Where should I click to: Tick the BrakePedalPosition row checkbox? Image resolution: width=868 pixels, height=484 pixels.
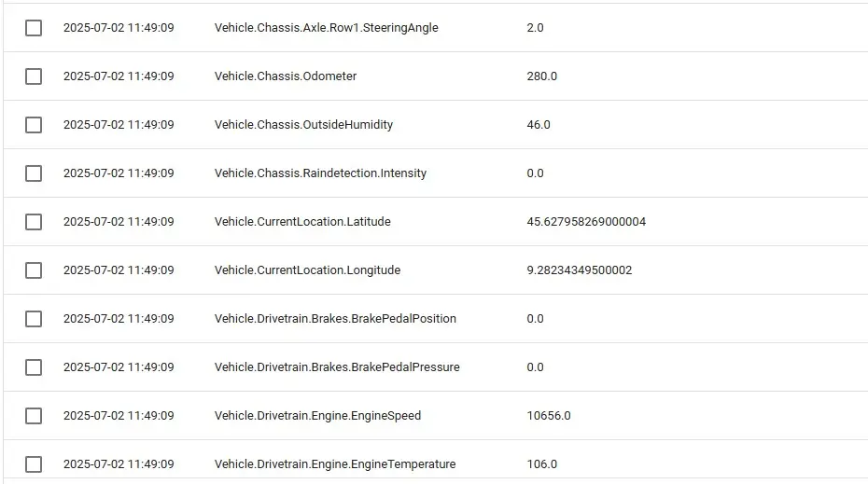[x=34, y=319]
